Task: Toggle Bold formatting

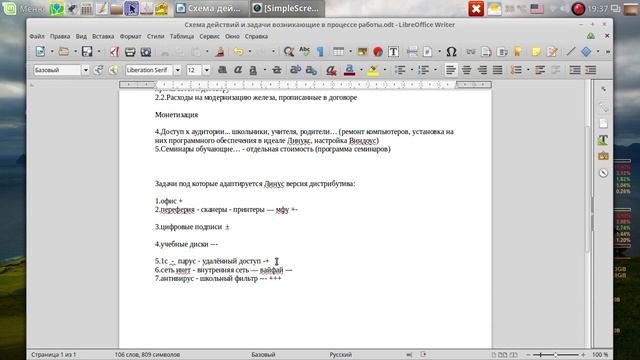Action: [x=222, y=70]
